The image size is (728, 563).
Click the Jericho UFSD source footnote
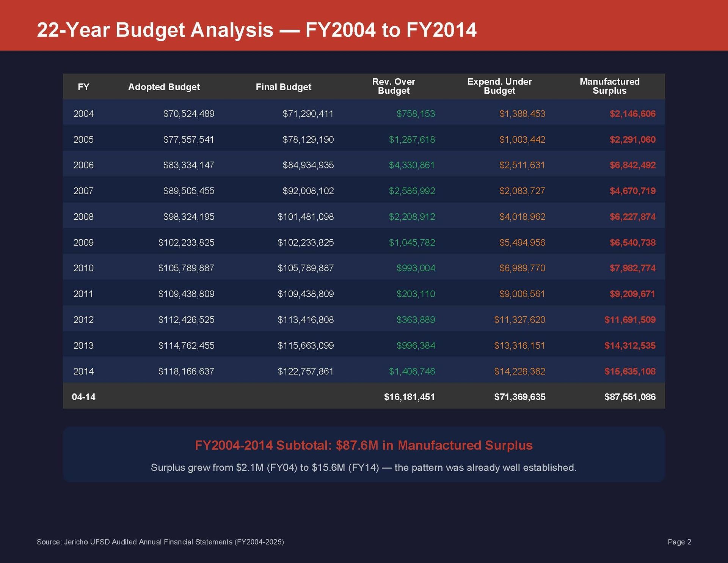tap(160, 542)
